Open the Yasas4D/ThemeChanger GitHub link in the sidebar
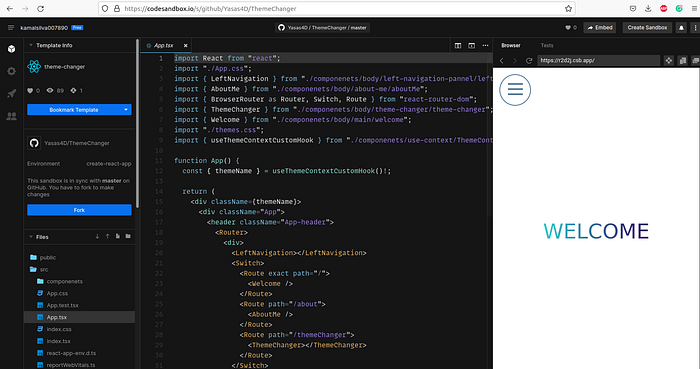Screen dimensions: 700x369 click(77, 143)
